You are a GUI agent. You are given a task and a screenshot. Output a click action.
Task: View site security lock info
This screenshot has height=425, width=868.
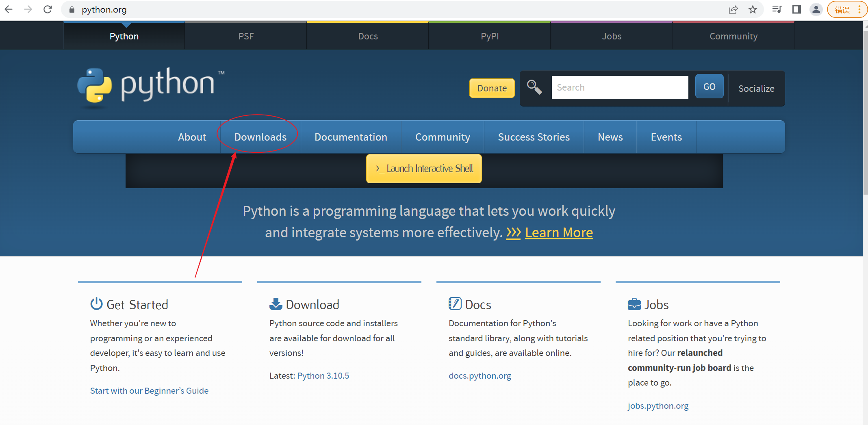click(x=72, y=10)
